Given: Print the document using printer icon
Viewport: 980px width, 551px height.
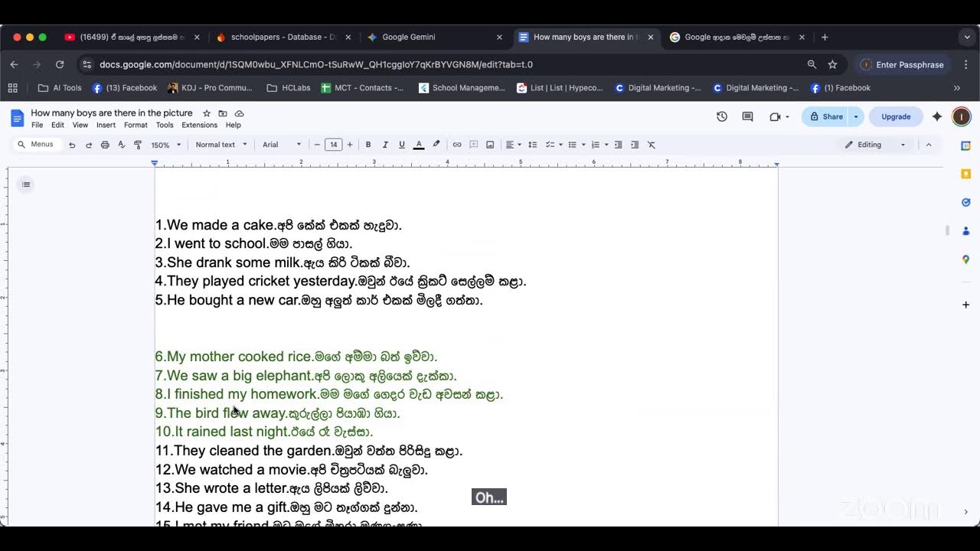Looking at the screenshot, I should pyautogui.click(x=105, y=145).
